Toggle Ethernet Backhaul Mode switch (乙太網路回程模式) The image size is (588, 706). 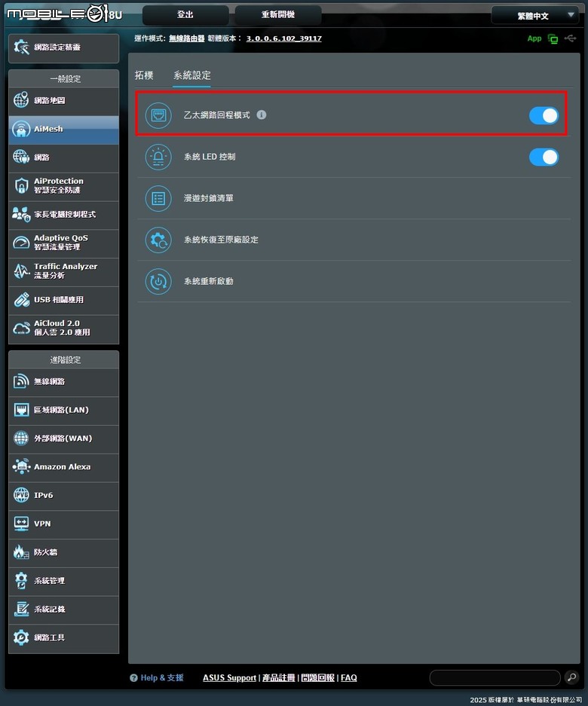(544, 116)
